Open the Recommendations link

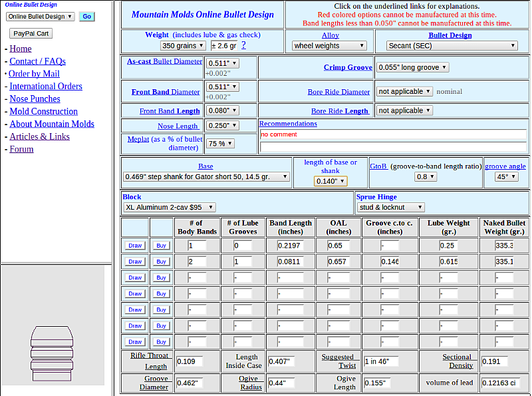[x=288, y=124]
